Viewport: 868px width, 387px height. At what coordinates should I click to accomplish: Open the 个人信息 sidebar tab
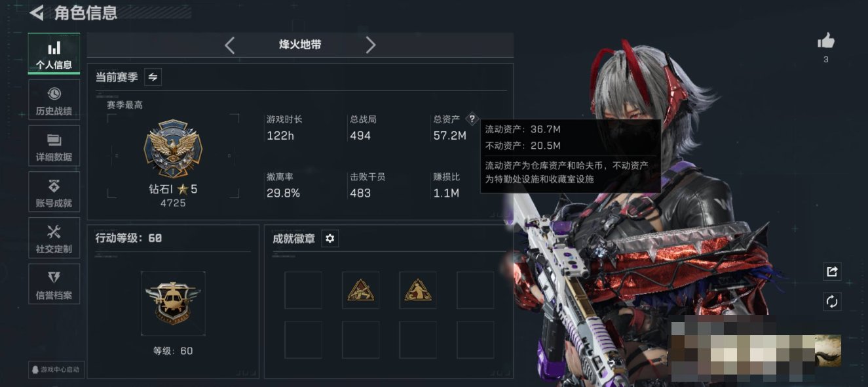tap(54, 54)
